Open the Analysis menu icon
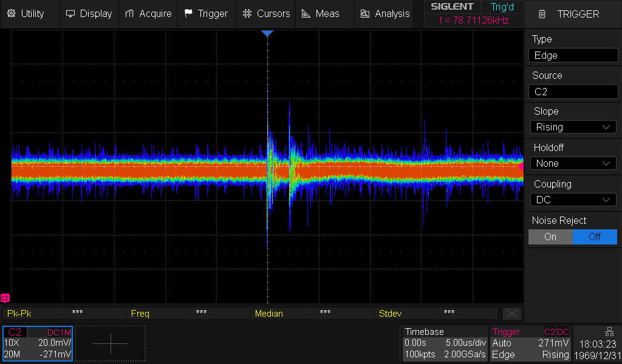The height and width of the screenshot is (364, 622). pyautogui.click(x=365, y=13)
